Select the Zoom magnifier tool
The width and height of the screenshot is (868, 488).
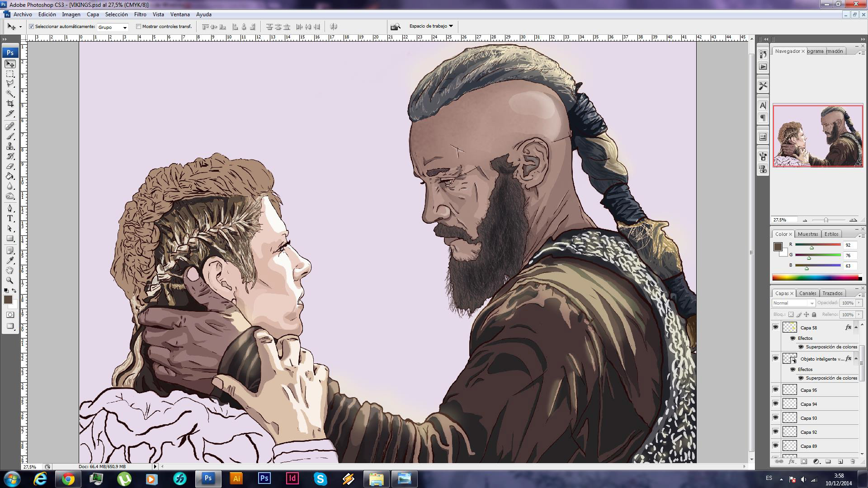point(10,280)
